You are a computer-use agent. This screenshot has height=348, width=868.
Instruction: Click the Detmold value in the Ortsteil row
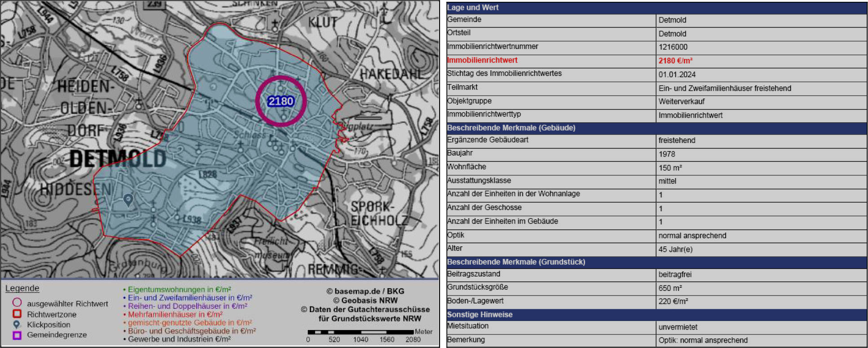tap(672, 34)
